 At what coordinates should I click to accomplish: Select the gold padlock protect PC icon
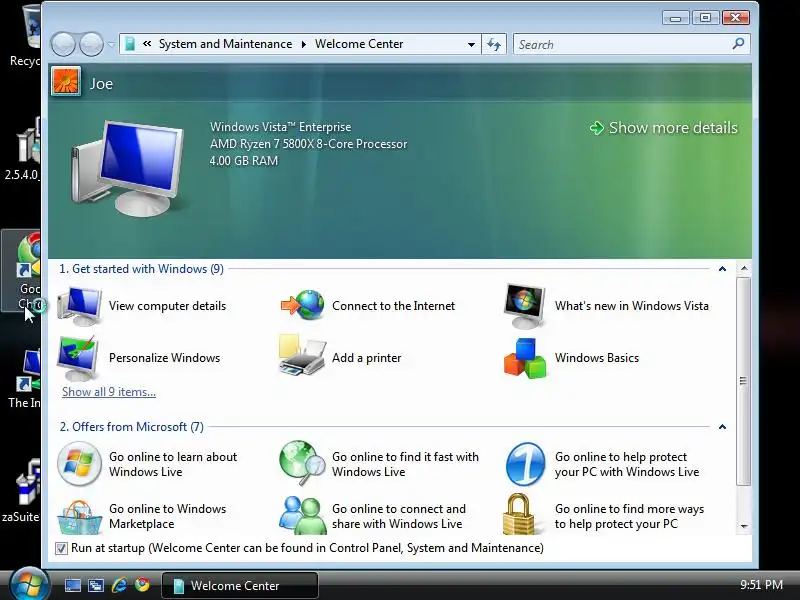(518, 514)
